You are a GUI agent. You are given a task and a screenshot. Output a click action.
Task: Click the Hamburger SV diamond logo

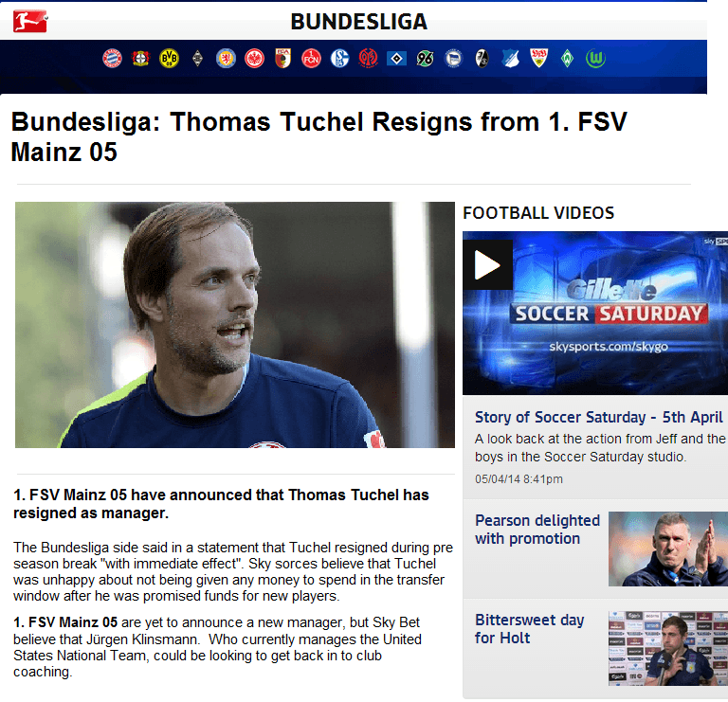[396, 59]
